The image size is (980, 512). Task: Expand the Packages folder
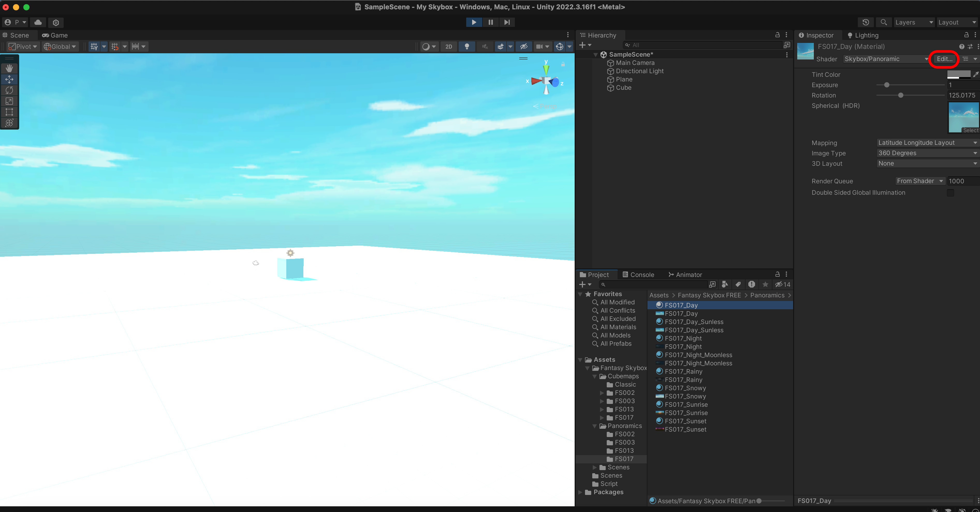coord(580,492)
